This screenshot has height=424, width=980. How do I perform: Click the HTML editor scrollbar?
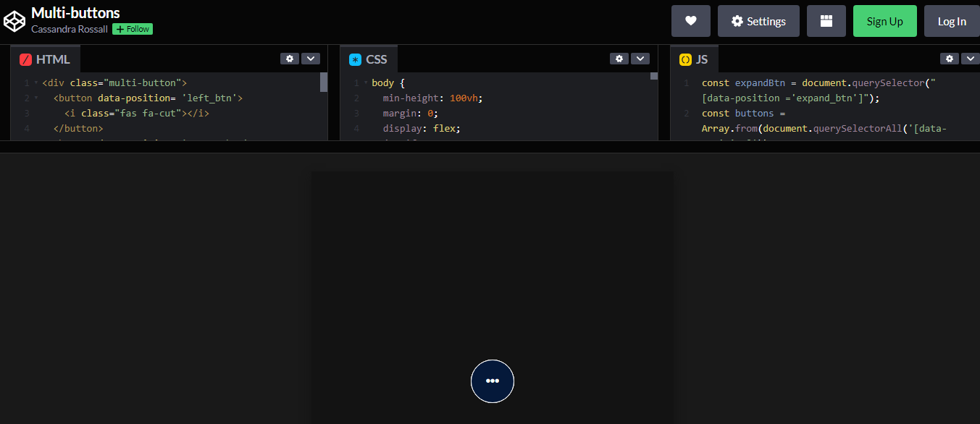coord(324,82)
